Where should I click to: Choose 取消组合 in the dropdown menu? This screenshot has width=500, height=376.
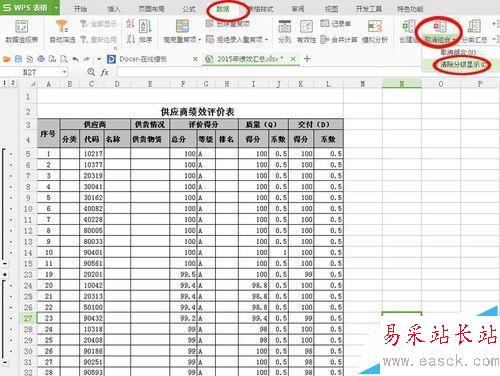point(458,52)
